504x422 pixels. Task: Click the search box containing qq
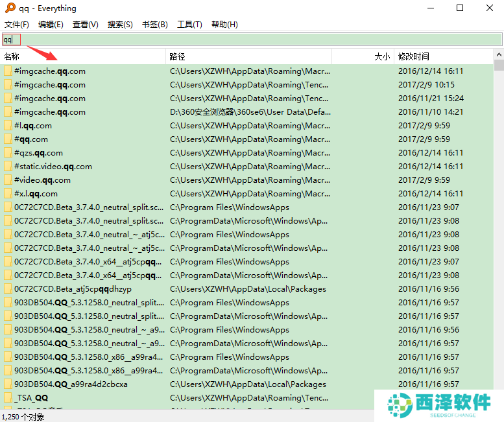click(252, 40)
